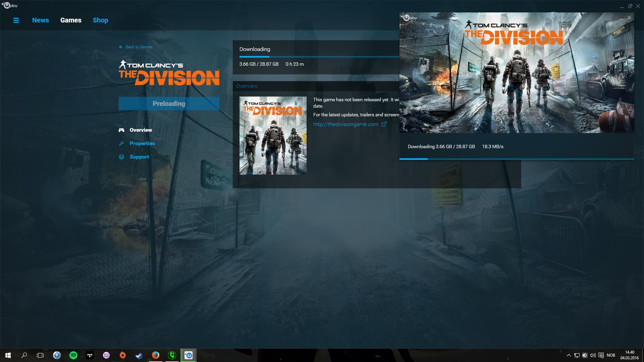
Task: Open the Action Center notifications
Action: [x=601, y=355]
